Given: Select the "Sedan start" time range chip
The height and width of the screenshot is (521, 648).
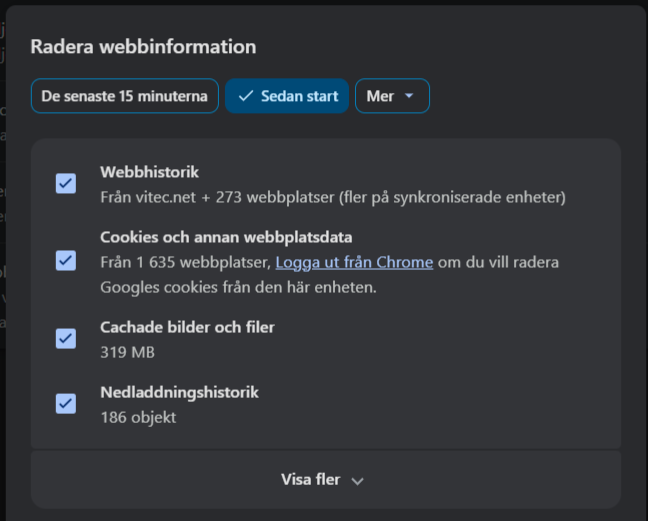Looking at the screenshot, I should 287,97.
